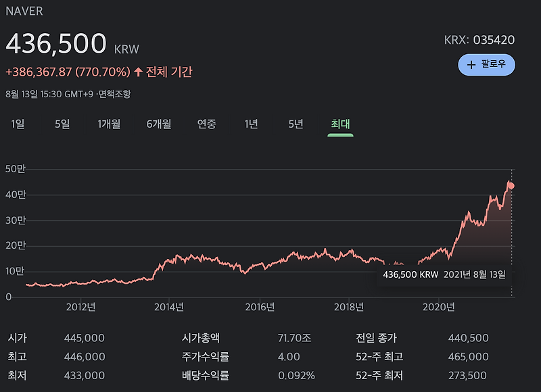Click the 시가총액 label
The image size is (541, 392).
click(x=200, y=338)
